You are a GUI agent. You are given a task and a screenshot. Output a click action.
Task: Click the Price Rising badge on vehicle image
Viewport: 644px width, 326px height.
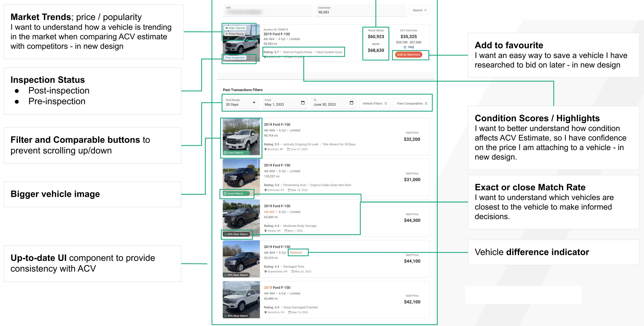[235, 34]
